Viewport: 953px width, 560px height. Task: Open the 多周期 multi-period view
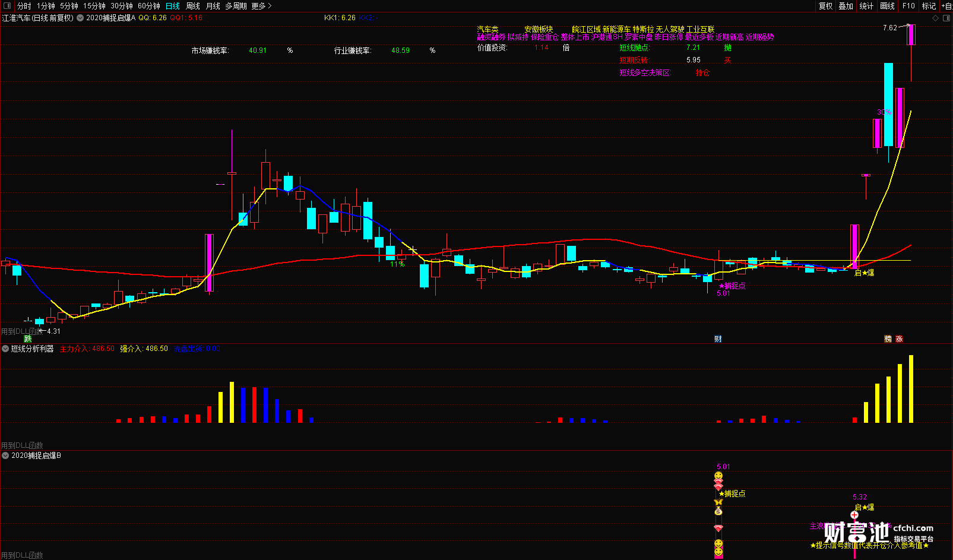(236, 6)
